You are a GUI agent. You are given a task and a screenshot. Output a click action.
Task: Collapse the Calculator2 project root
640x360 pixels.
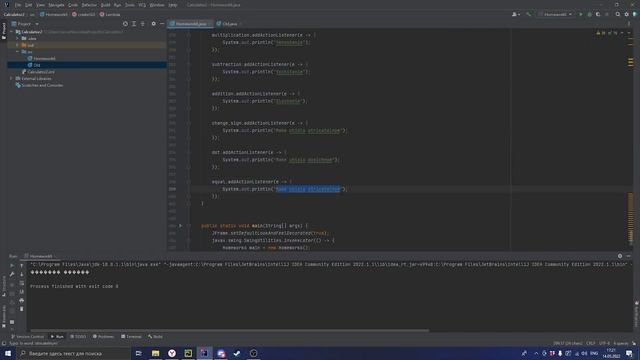pyautogui.click(x=11, y=31)
